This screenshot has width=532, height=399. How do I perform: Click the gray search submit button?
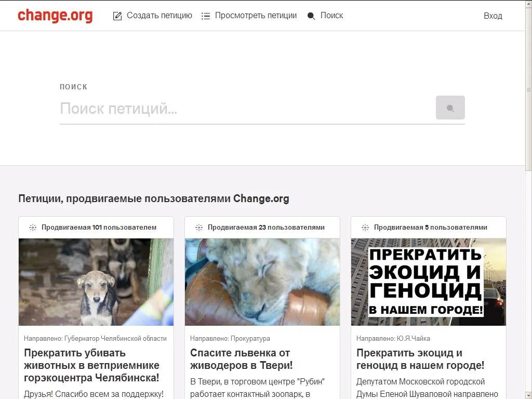click(450, 108)
